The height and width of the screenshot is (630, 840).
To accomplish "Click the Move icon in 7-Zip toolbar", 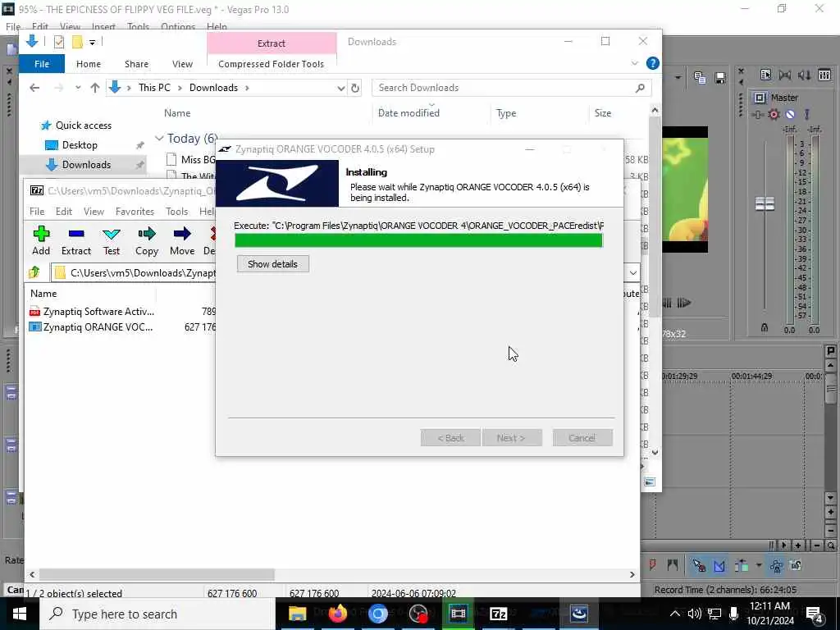I will pos(182,240).
